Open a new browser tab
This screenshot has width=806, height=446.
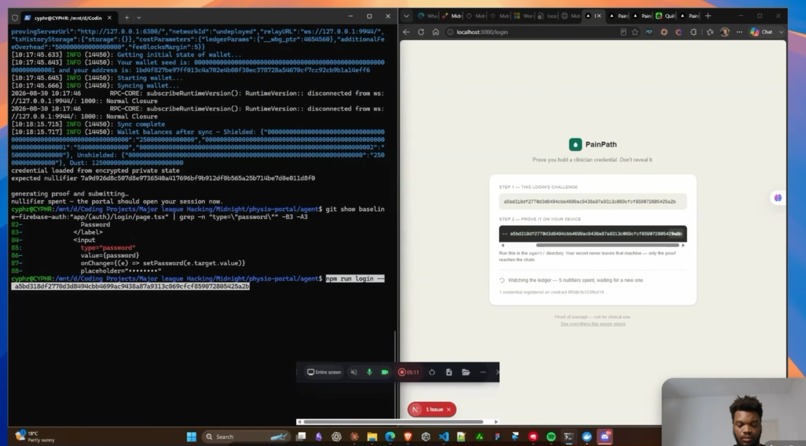click(x=708, y=16)
